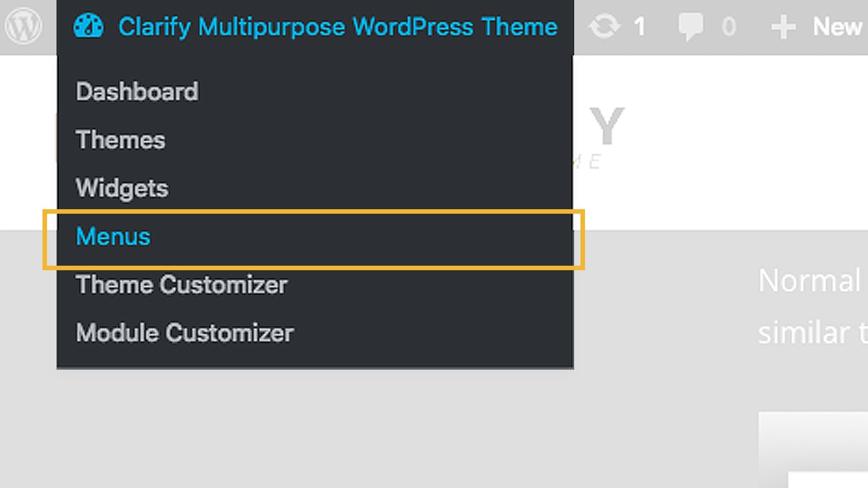Choose Module Customizer menu entry
The width and height of the screenshot is (868, 488).
[185, 333]
